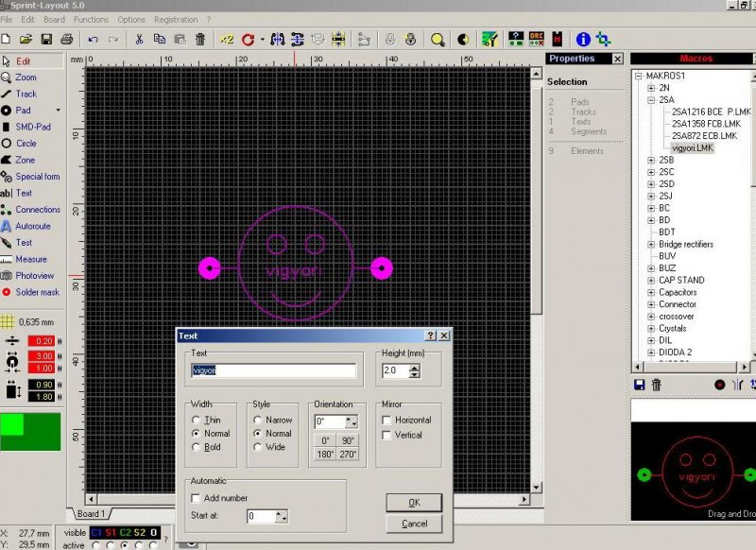Open the Photoview mode
This screenshot has width=756, height=550.
point(32,276)
